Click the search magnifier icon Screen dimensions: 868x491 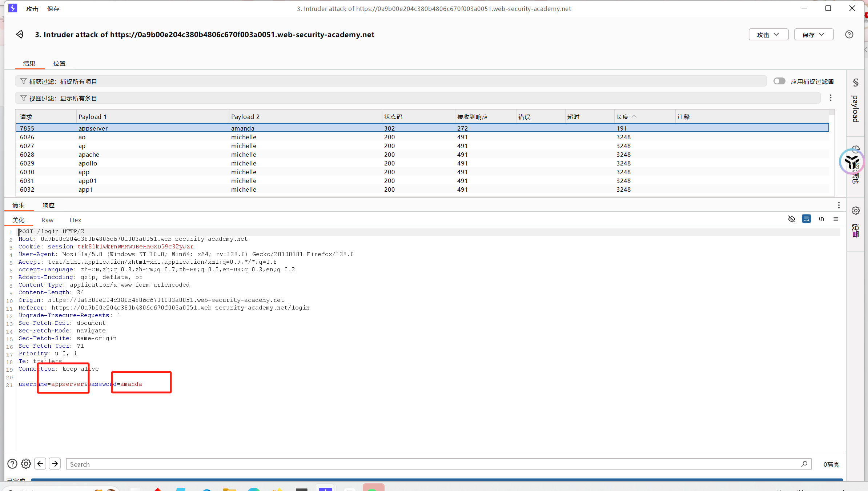(804, 464)
